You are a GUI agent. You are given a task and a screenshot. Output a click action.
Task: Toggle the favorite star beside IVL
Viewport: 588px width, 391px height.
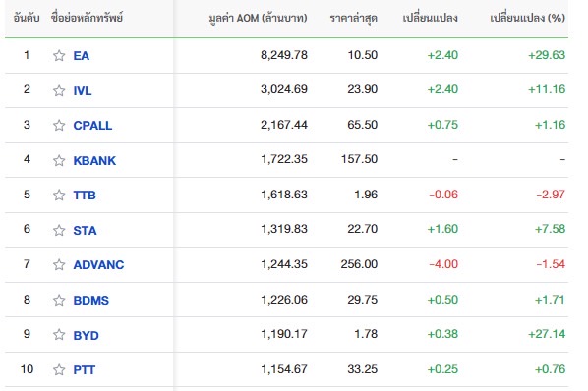[59, 90]
